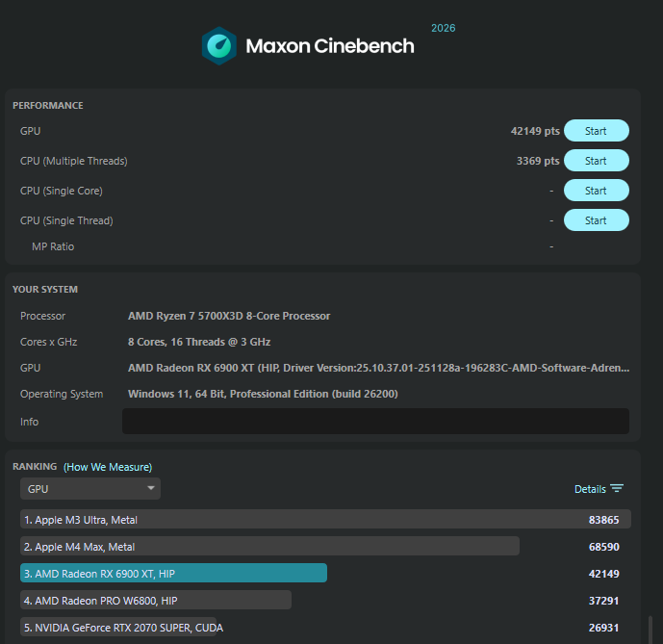Click the 3369 pts CPU score
Screen dimensions: 663x644
[x=538, y=161]
